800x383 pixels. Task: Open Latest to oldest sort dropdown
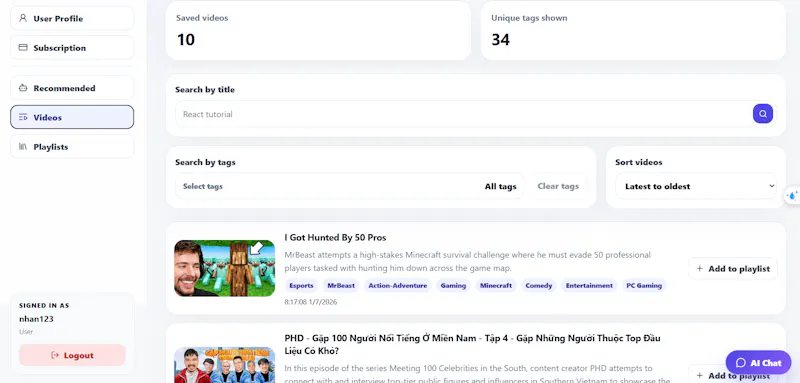[x=695, y=186]
